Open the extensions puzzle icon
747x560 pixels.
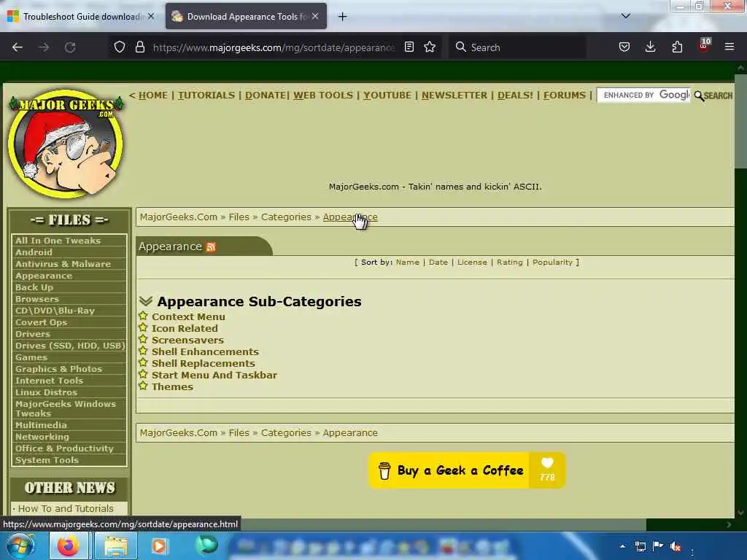(x=677, y=47)
